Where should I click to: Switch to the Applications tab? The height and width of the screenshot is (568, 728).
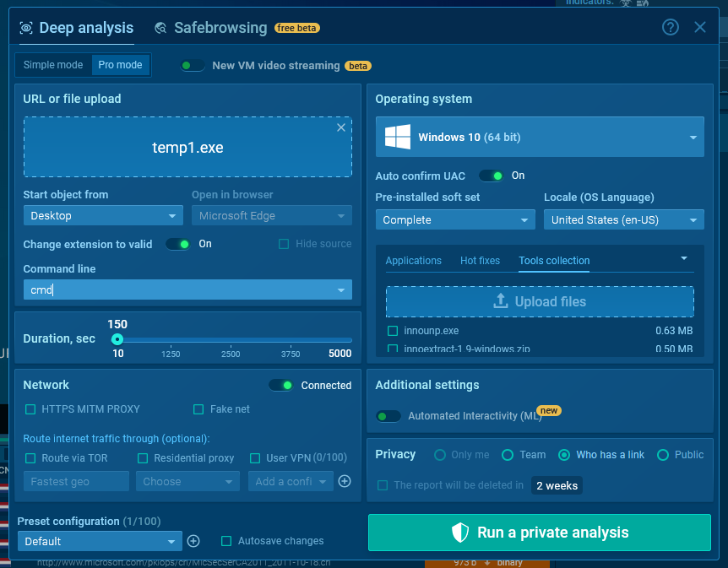point(413,261)
